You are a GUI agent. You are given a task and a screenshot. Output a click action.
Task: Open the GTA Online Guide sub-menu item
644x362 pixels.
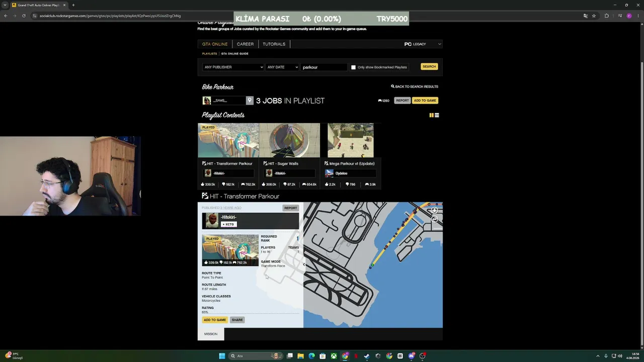(x=234, y=54)
